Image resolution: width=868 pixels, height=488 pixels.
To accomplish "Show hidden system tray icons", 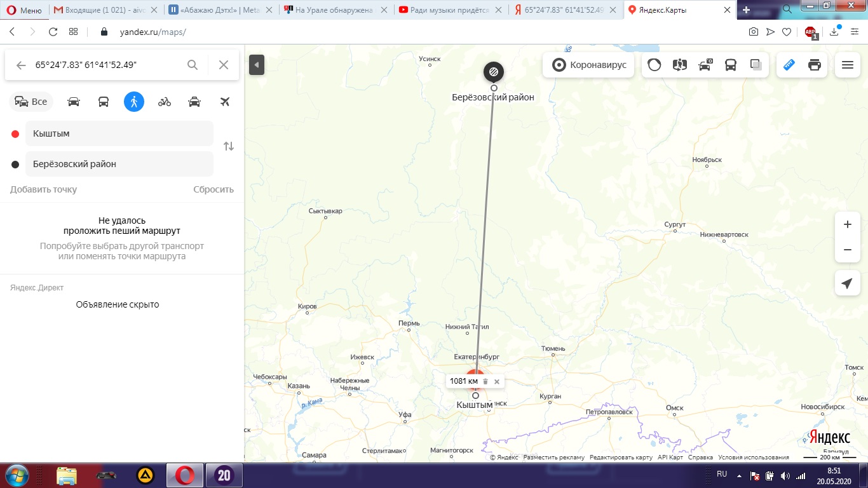I will (738, 475).
